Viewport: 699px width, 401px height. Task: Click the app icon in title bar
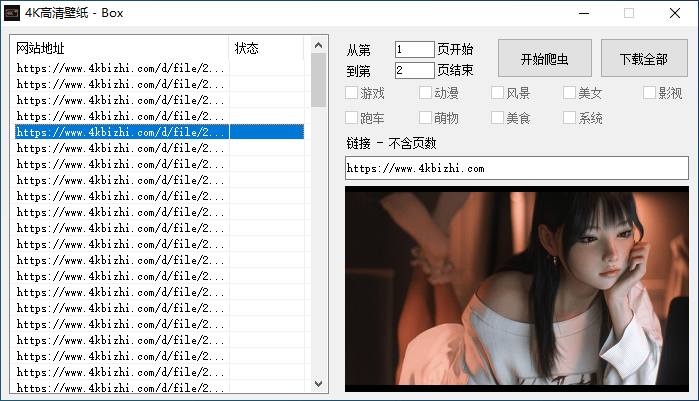pos(12,13)
